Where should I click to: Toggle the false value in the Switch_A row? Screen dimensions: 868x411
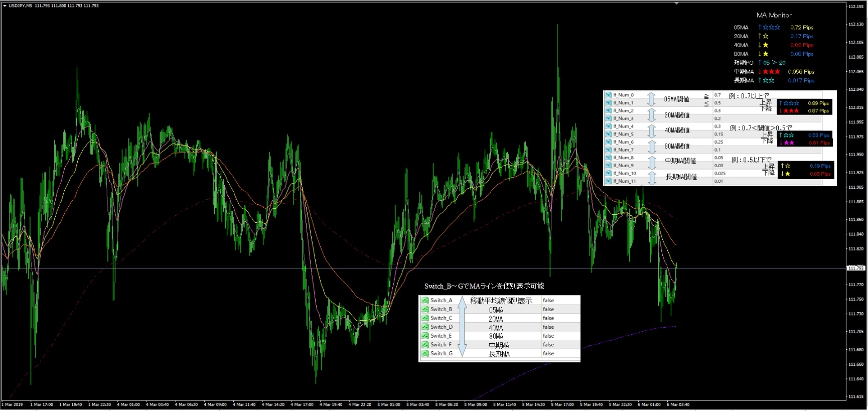point(548,301)
